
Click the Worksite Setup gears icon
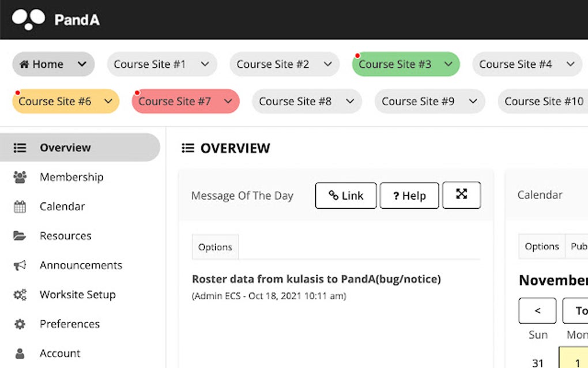click(x=20, y=295)
